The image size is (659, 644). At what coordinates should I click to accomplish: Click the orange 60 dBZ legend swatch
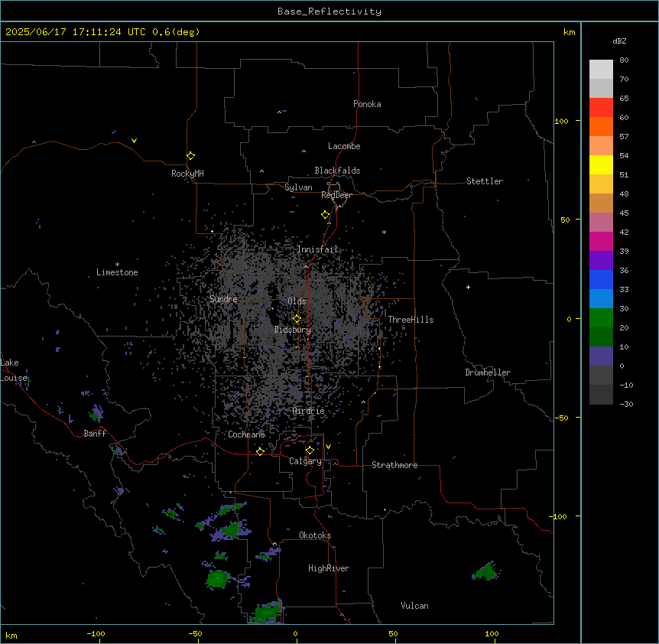click(601, 126)
